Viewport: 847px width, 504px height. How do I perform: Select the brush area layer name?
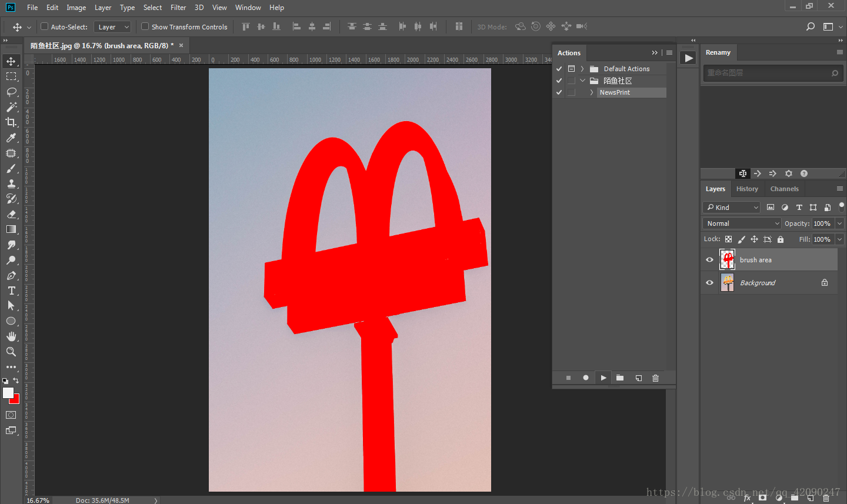click(x=756, y=260)
